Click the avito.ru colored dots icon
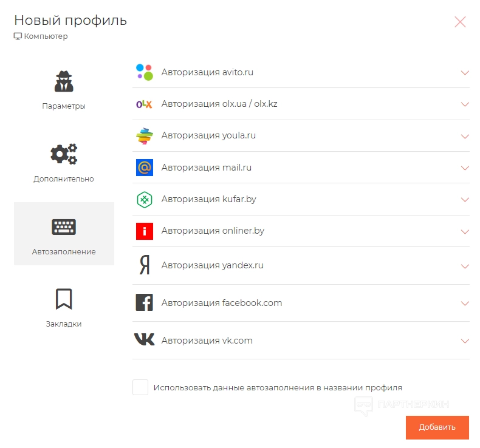The image size is (480, 448). (x=144, y=72)
